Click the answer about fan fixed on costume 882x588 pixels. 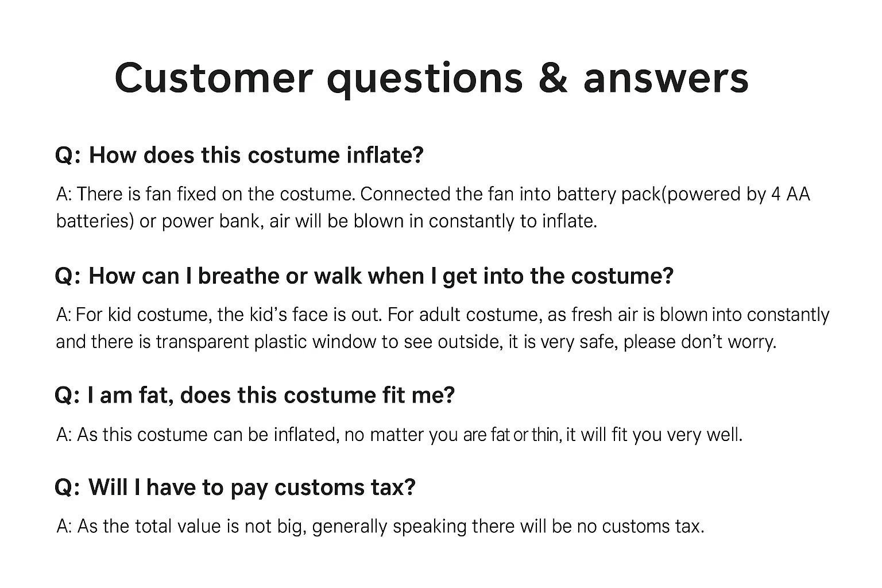pyautogui.click(x=433, y=207)
